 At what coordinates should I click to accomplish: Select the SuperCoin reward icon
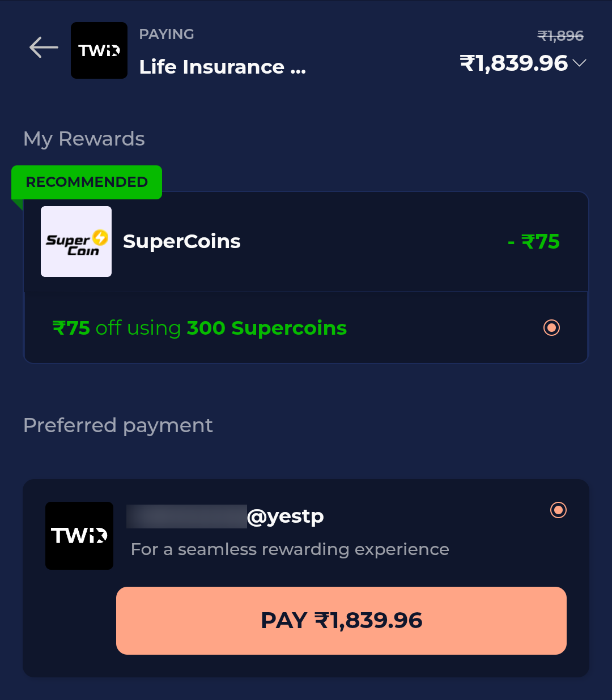(76, 241)
